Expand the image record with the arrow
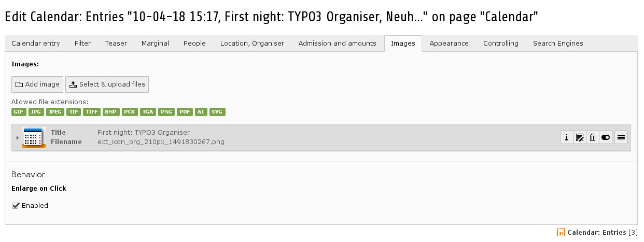This screenshot has width=644, height=242. (17, 137)
